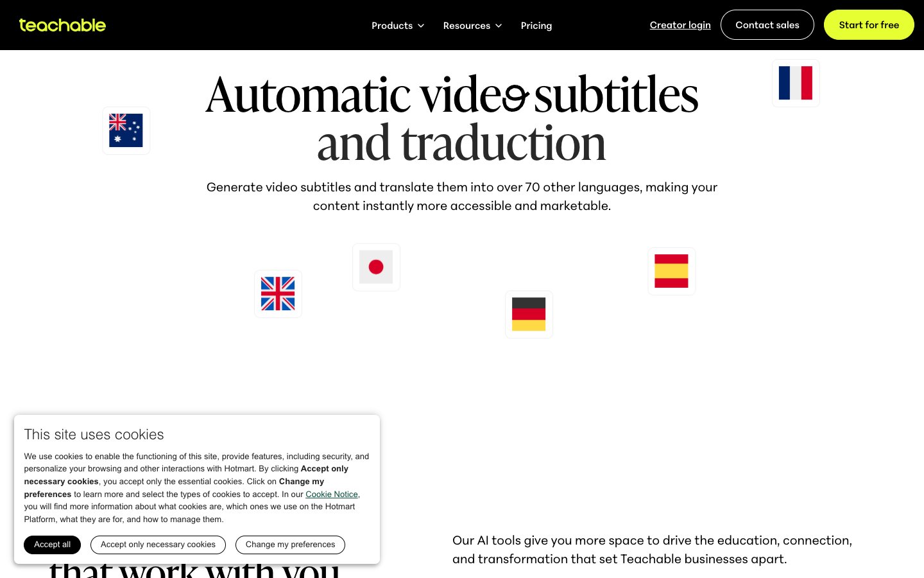Open the Cookie Notice link
The image size is (924, 578).
[x=332, y=494]
